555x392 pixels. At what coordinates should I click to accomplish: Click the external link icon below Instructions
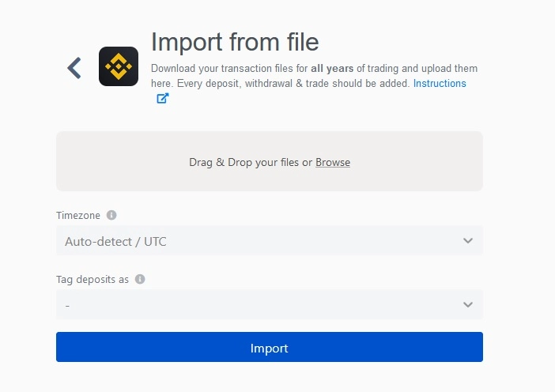click(162, 99)
